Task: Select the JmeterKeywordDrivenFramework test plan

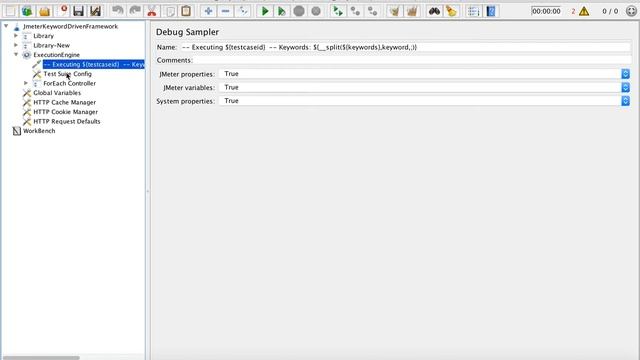Action: [x=70, y=27]
